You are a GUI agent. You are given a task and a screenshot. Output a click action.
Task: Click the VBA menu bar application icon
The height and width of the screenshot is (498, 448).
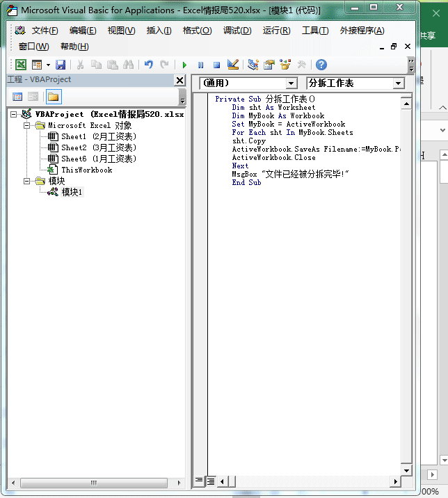pos(20,31)
